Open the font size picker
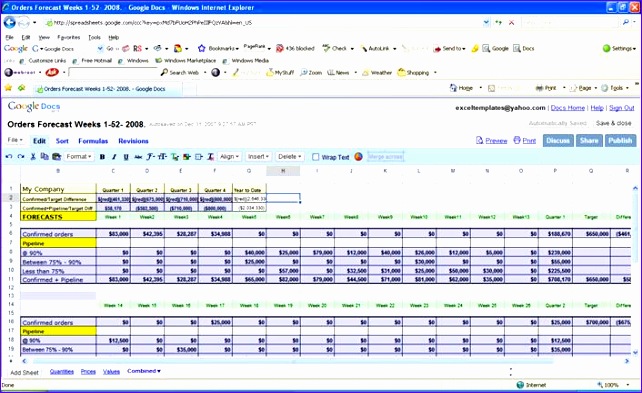The image size is (642, 393). pos(162,157)
